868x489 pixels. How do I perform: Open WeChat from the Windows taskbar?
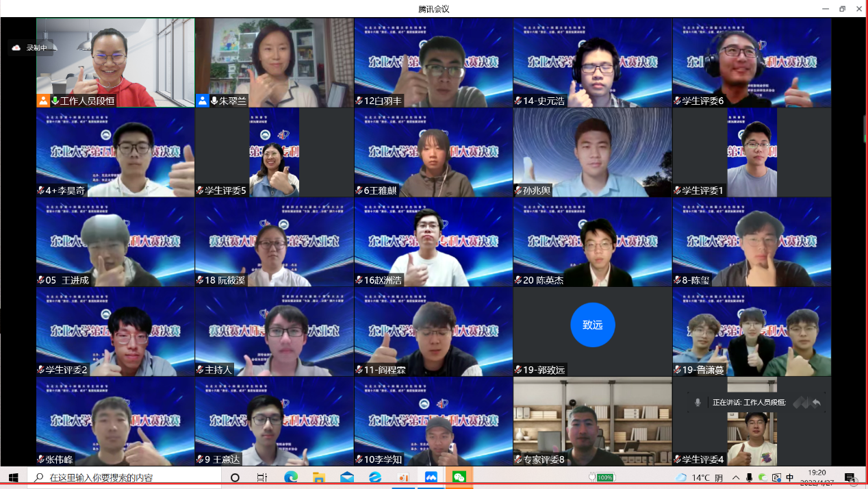pyautogui.click(x=459, y=477)
